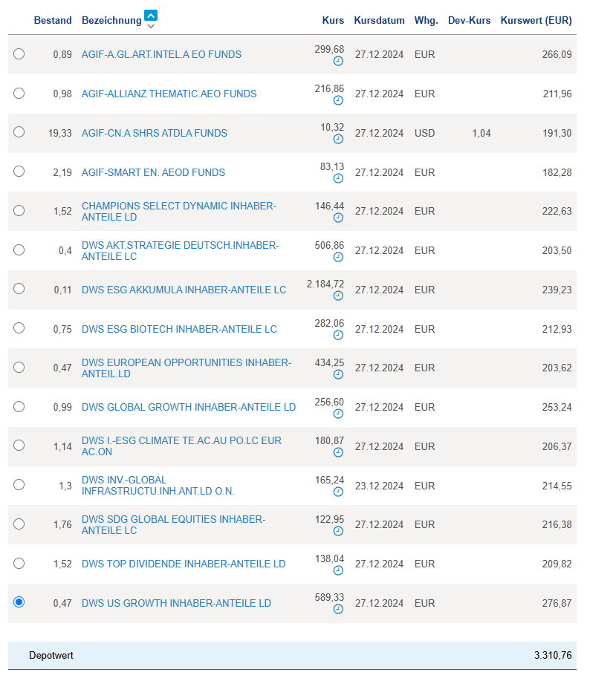The height and width of the screenshot is (681, 616).
Task: Sort Bezeichnung ascending with blue up arrow
Action: click(151, 16)
